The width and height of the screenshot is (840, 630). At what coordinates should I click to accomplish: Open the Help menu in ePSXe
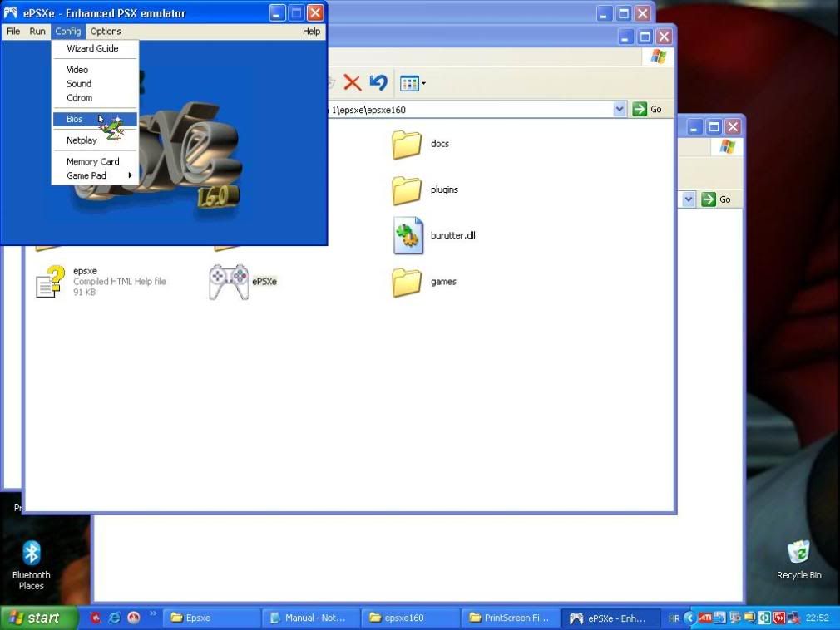311,32
